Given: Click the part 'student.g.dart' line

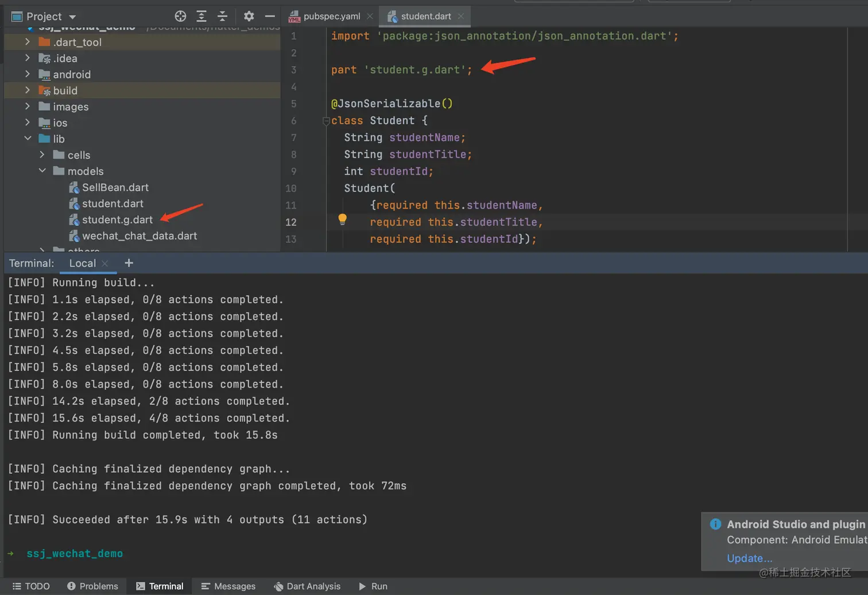Looking at the screenshot, I should (x=401, y=69).
